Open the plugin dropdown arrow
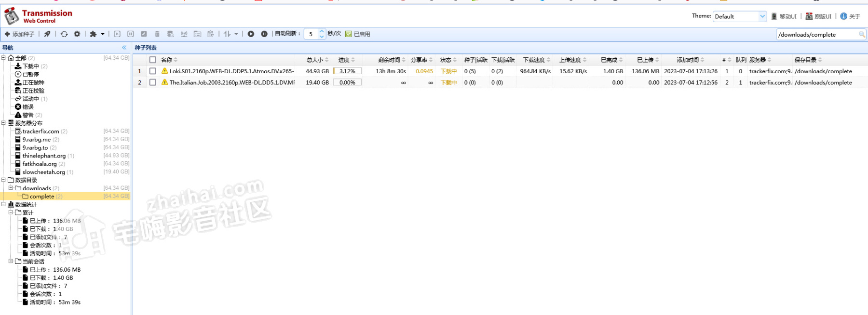This screenshot has height=315, width=868. click(x=103, y=34)
